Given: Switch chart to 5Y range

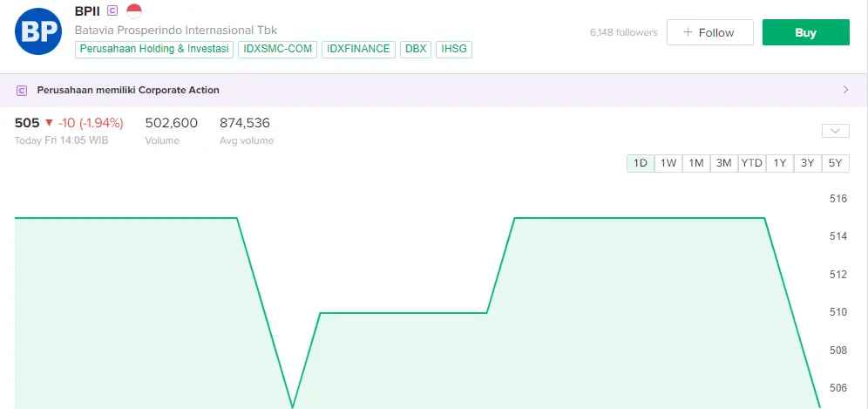Looking at the screenshot, I should (x=836, y=163).
